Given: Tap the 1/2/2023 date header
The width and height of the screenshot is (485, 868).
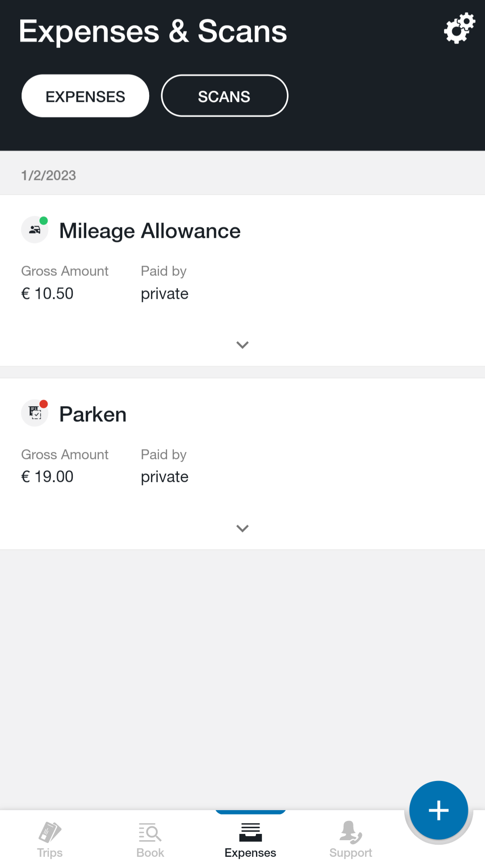Looking at the screenshot, I should point(48,175).
